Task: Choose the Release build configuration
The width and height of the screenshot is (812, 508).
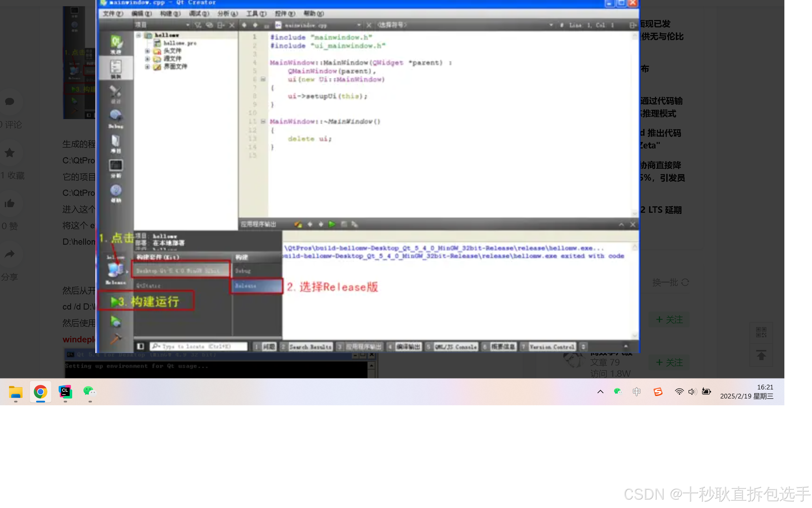Action: click(257, 286)
